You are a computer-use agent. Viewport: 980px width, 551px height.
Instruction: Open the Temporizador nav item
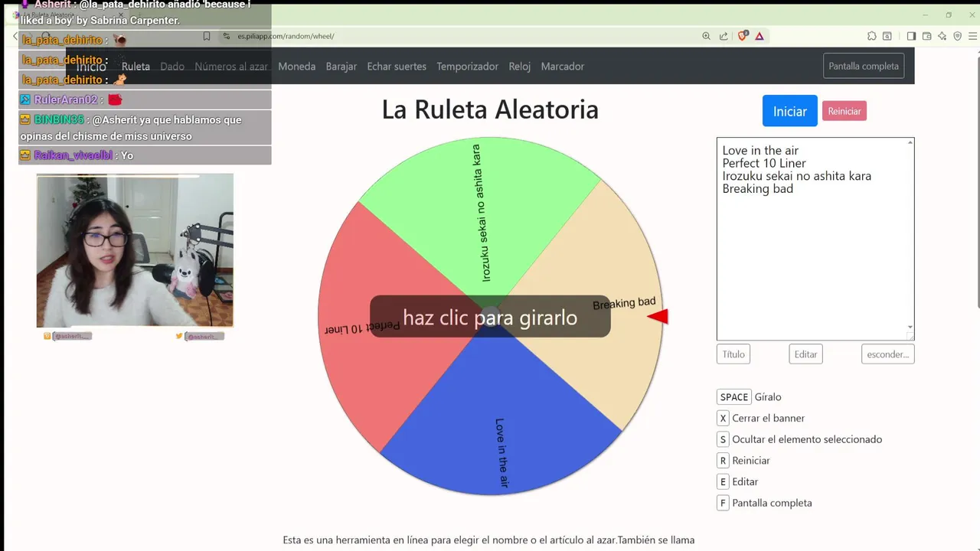click(x=468, y=67)
